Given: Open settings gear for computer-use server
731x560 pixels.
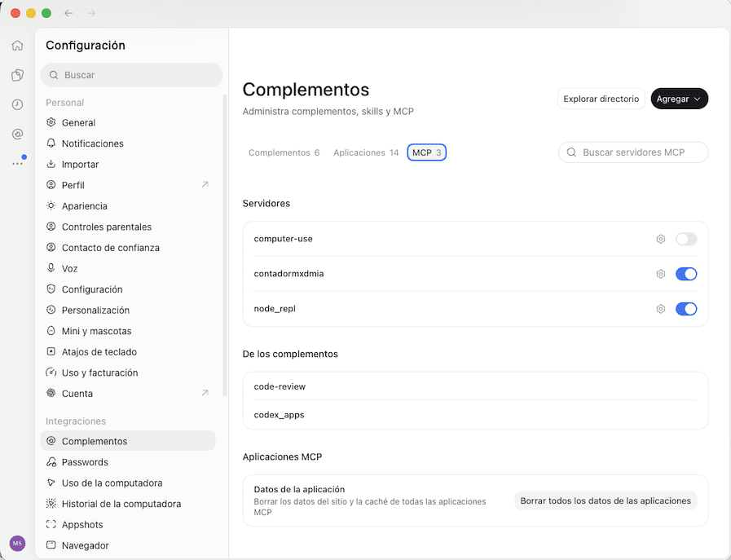Looking at the screenshot, I should pyautogui.click(x=661, y=239).
